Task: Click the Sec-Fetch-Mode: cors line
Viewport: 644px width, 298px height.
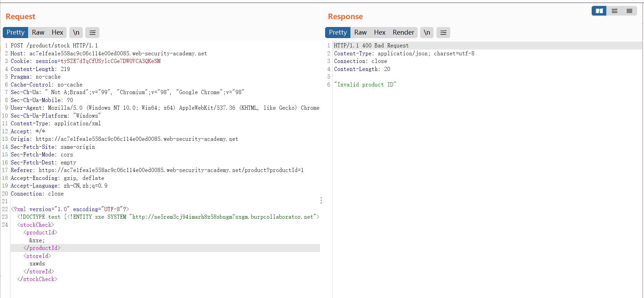Action: coord(42,155)
